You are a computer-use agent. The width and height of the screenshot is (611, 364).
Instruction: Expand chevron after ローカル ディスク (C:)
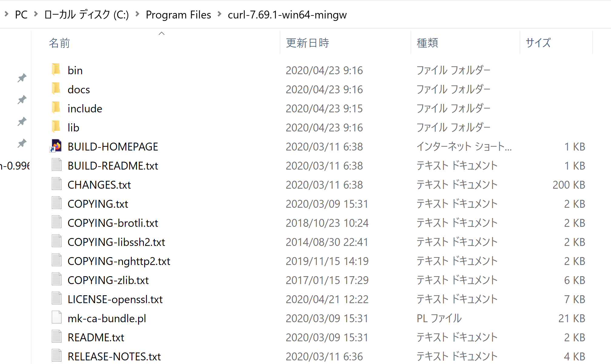(x=137, y=14)
